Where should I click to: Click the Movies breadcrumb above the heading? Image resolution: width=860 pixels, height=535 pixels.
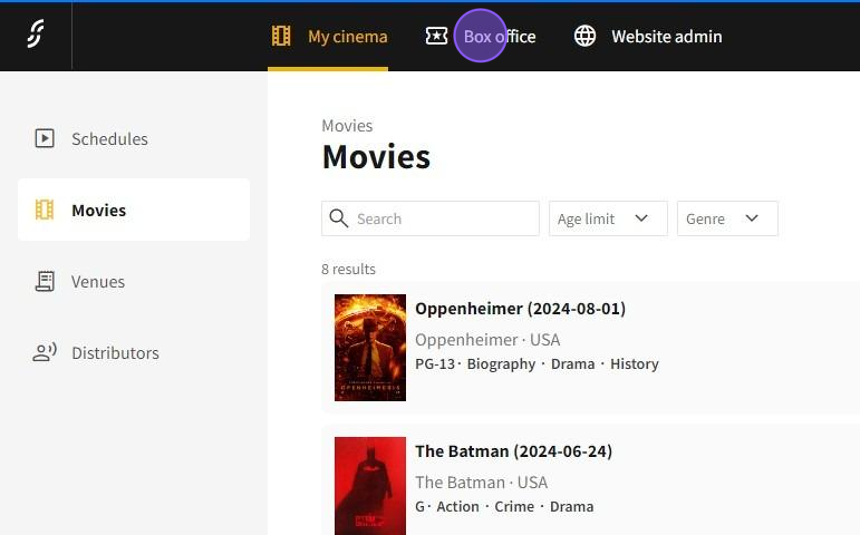coord(347,126)
